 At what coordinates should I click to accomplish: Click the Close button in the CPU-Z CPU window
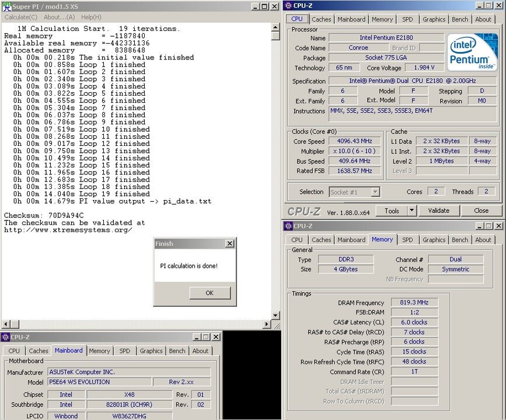(x=481, y=211)
